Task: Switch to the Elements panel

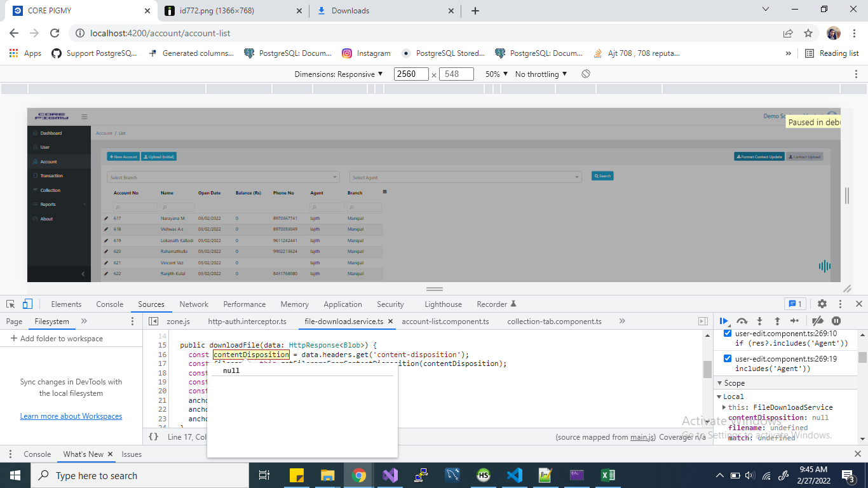Action: (x=66, y=304)
